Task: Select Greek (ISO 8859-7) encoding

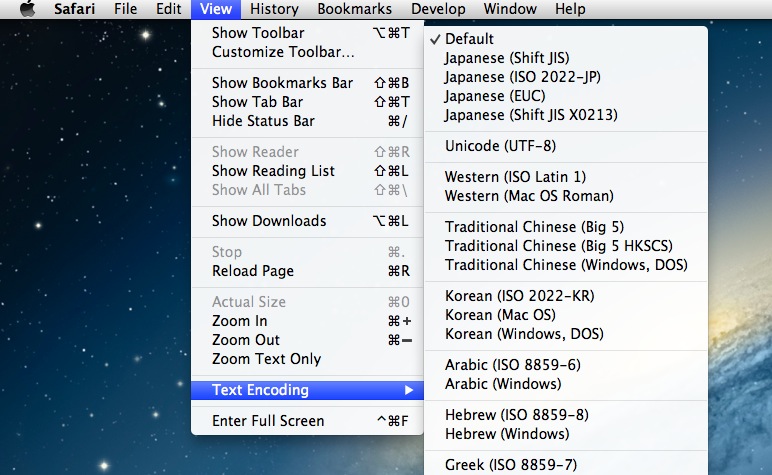Action: click(566, 465)
